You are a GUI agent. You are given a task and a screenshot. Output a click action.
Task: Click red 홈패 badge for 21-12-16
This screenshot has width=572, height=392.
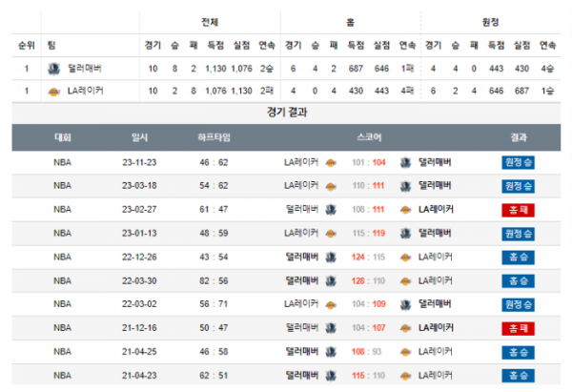pyautogui.click(x=518, y=328)
